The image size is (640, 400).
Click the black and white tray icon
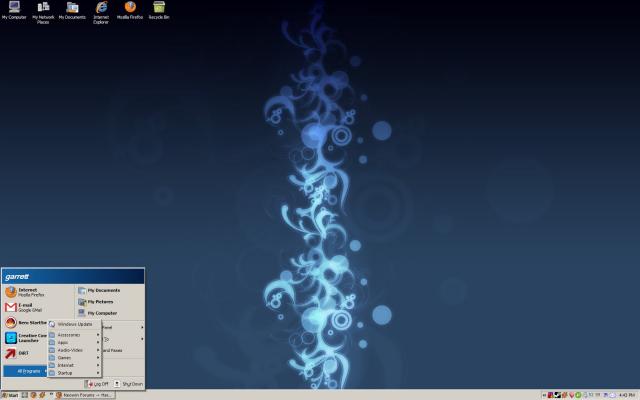coord(557,395)
